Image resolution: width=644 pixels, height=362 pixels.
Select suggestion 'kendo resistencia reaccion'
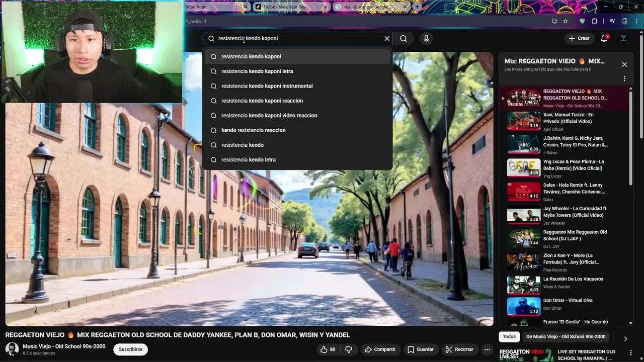(297, 130)
